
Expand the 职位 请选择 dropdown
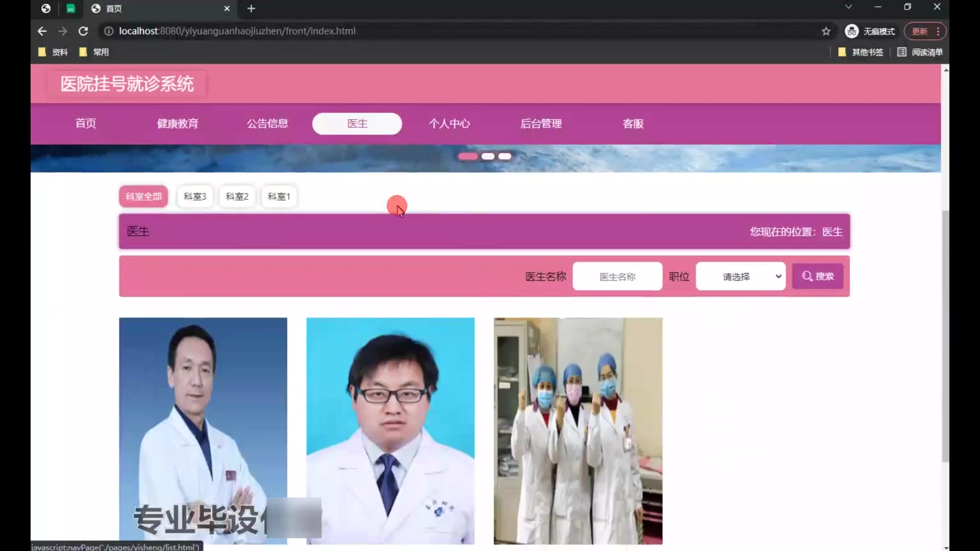click(x=740, y=277)
